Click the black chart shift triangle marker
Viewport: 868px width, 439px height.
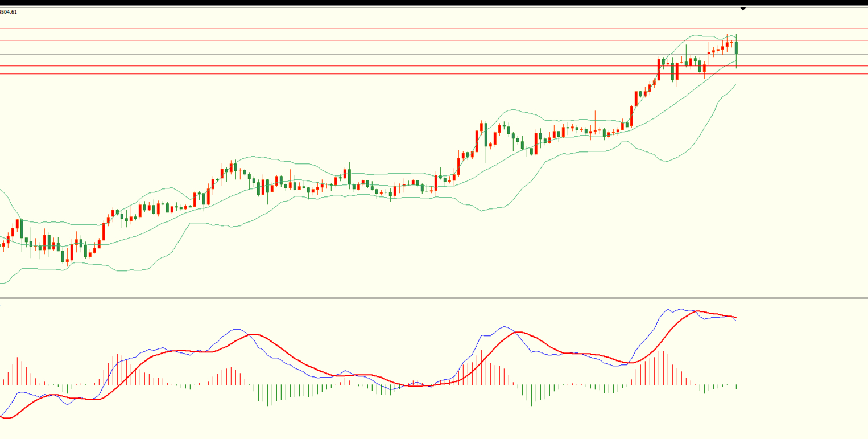[743, 9]
